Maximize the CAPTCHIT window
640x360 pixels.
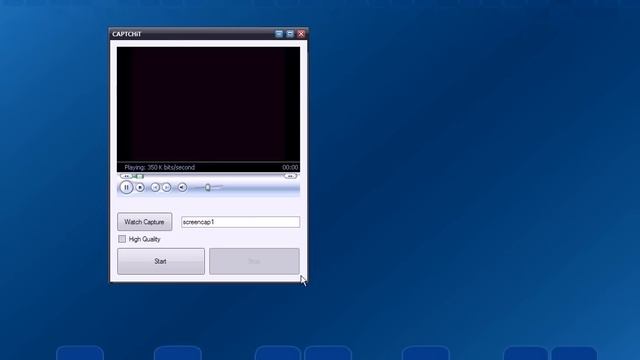click(290, 34)
